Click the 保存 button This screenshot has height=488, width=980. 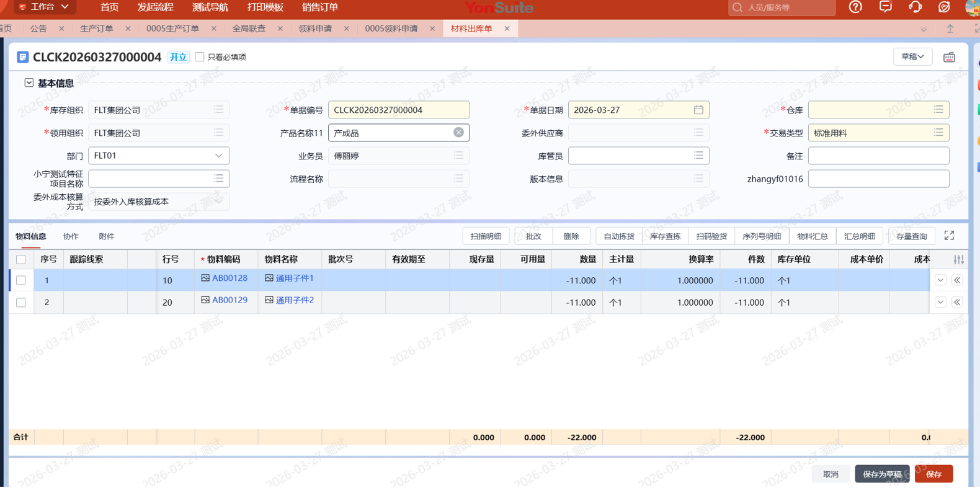click(933, 474)
